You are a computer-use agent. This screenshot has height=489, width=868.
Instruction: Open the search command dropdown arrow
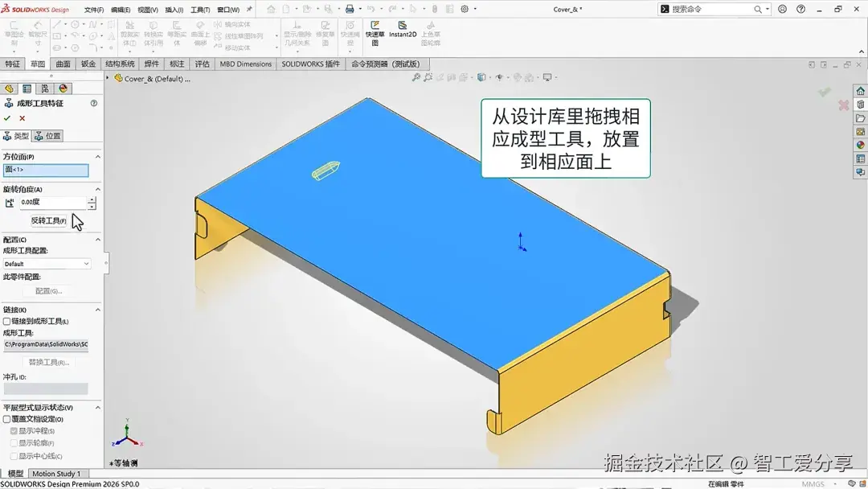pos(768,9)
